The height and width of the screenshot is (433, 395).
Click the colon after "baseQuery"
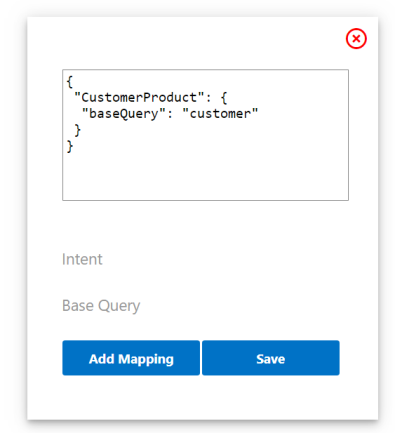(x=170, y=115)
